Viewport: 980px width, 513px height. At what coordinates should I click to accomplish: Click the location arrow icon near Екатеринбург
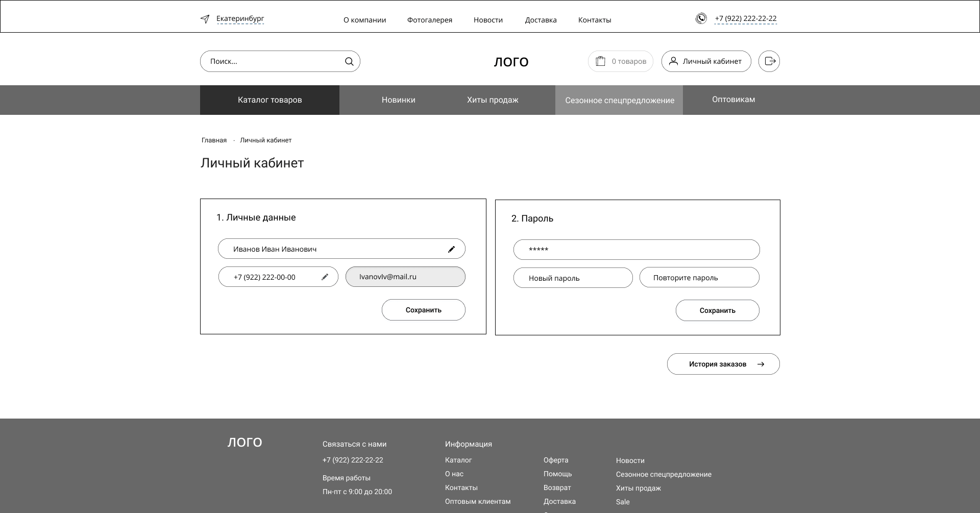[x=205, y=19]
